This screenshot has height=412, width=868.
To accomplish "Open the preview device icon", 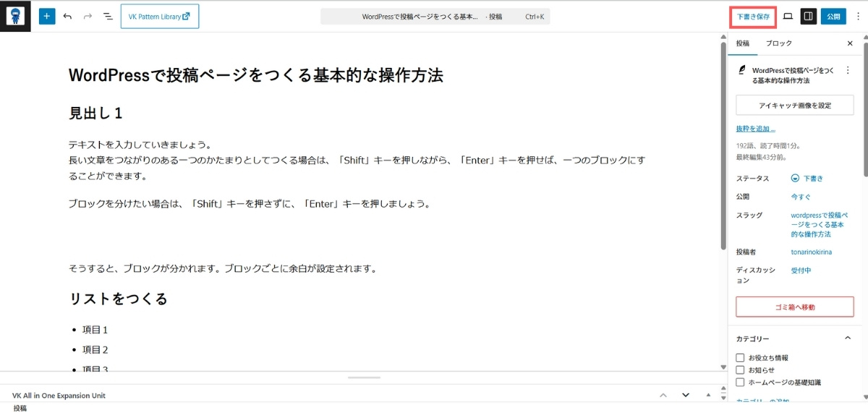I will pos(788,16).
